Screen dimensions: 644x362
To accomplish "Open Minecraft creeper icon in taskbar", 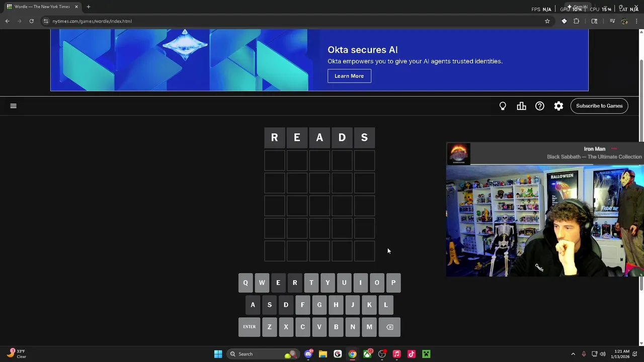I will click(426, 354).
